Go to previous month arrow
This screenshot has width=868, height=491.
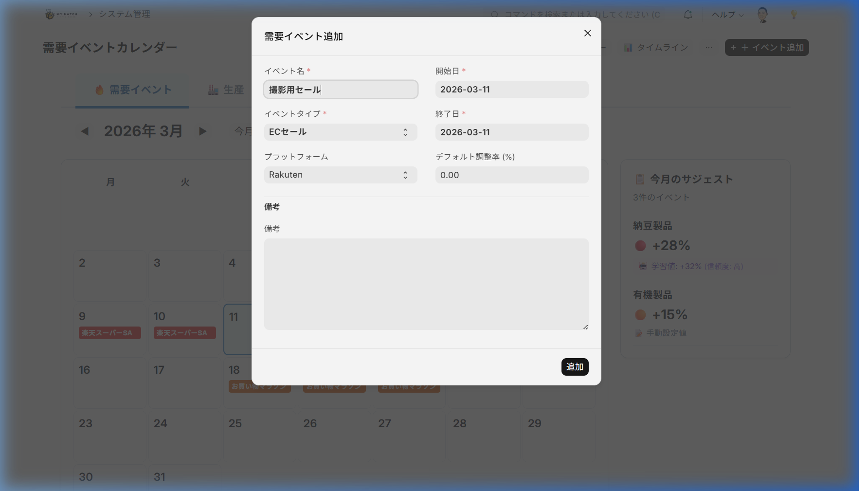pos(85,131)
